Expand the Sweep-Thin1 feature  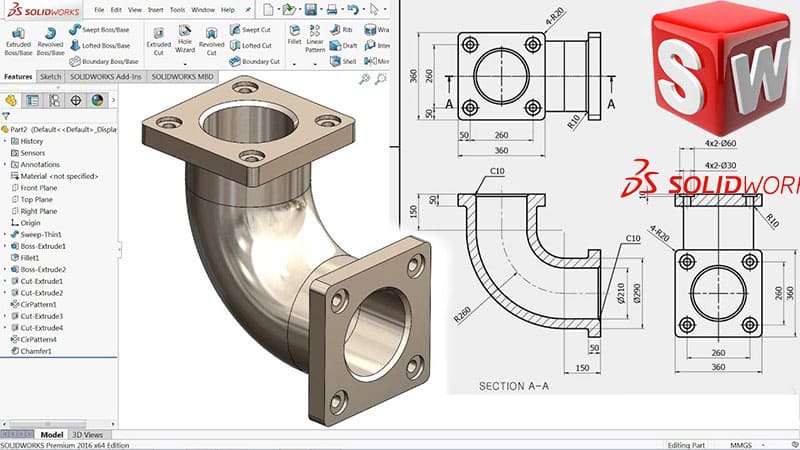5,235
